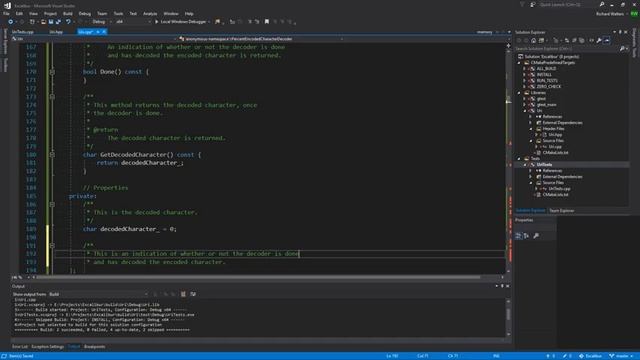The image size is (640, 360).
Task: Click the editor horizontal scrollbar
Action: (257, 277)
